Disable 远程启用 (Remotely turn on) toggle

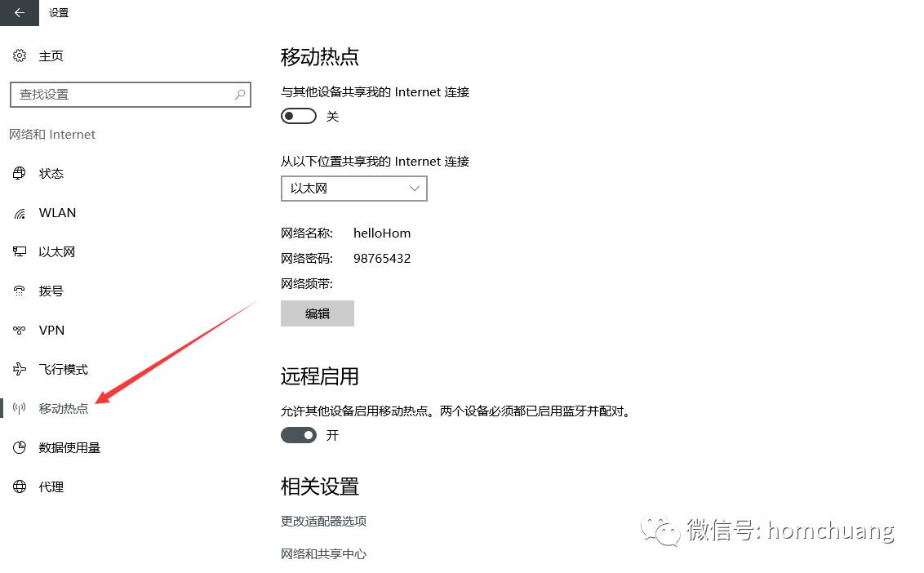click(298, 434)
